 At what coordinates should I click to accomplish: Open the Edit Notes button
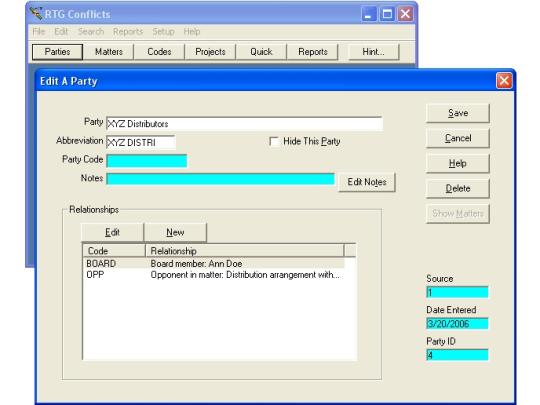(x=367, y=182)
